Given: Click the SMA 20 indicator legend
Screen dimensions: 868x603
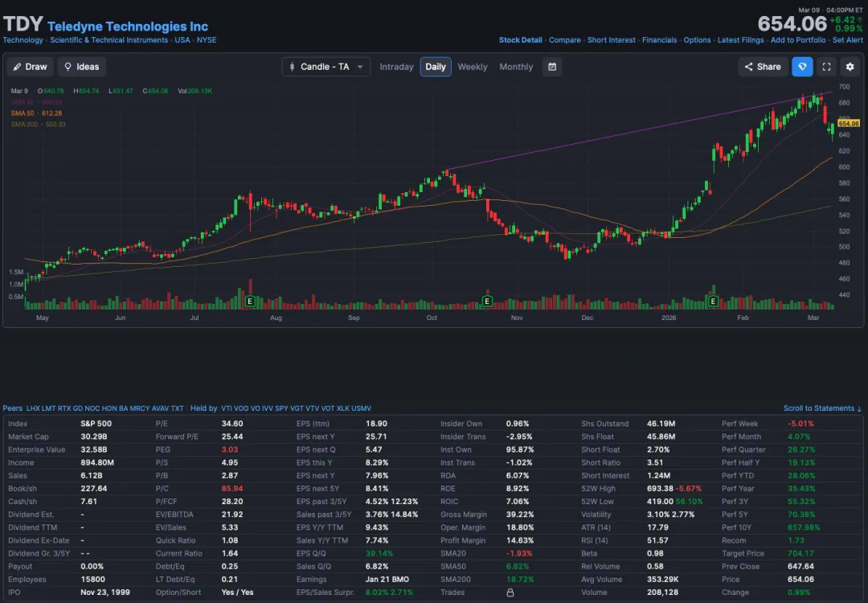Looking at the screenshot, I should (x=36, y=102).
